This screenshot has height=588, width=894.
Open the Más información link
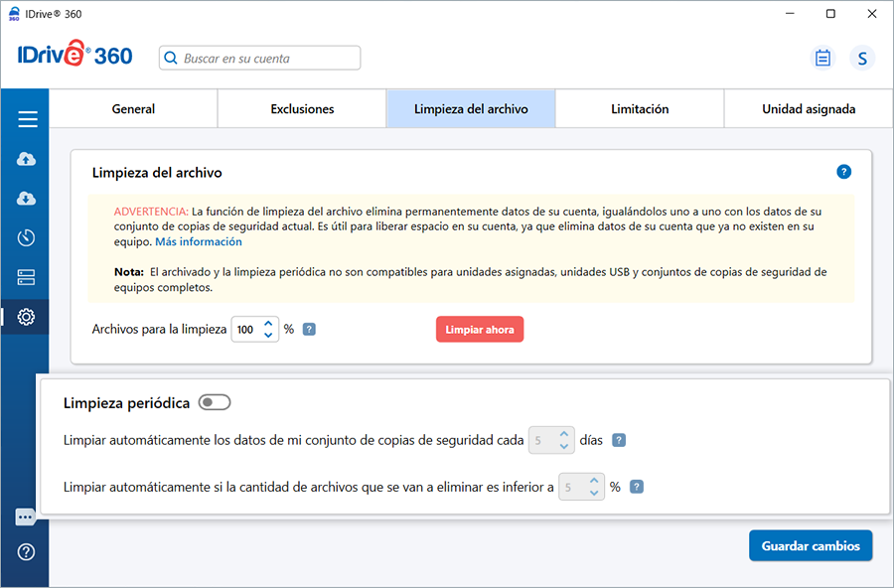tap(198, 241)
